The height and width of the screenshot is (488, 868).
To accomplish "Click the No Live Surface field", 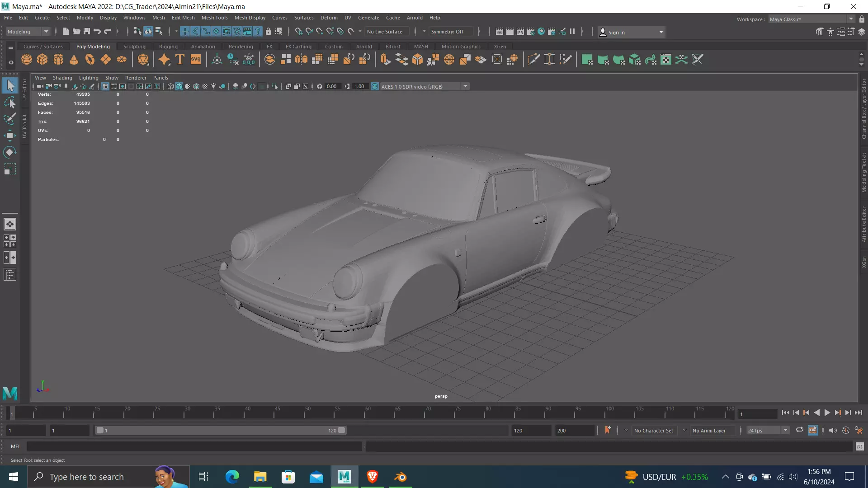I will tap(387, 32).
